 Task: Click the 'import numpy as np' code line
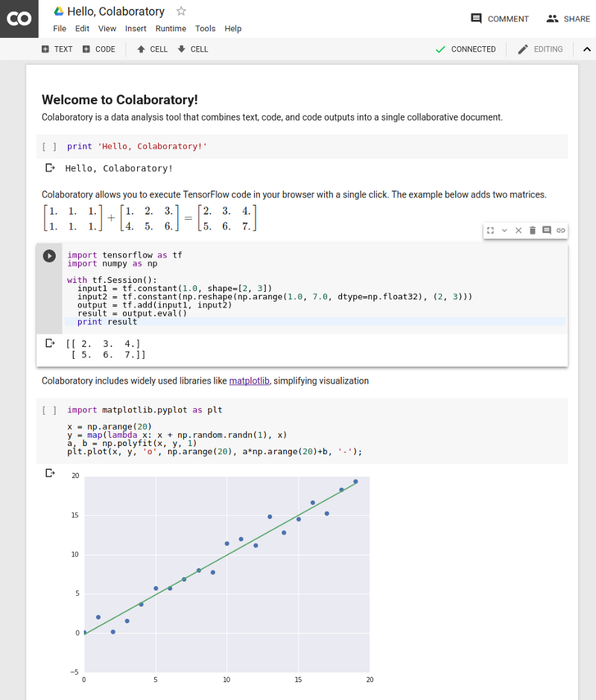point(112,264)
